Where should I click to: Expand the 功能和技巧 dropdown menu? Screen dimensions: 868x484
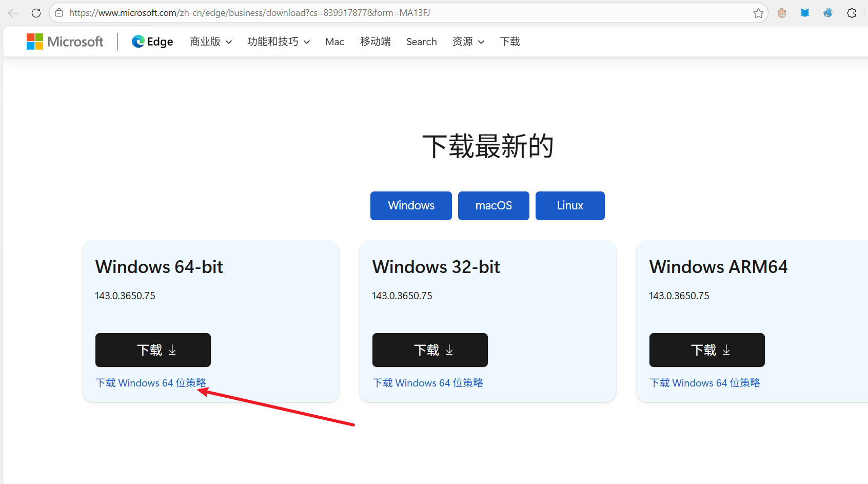click(279, 42)
